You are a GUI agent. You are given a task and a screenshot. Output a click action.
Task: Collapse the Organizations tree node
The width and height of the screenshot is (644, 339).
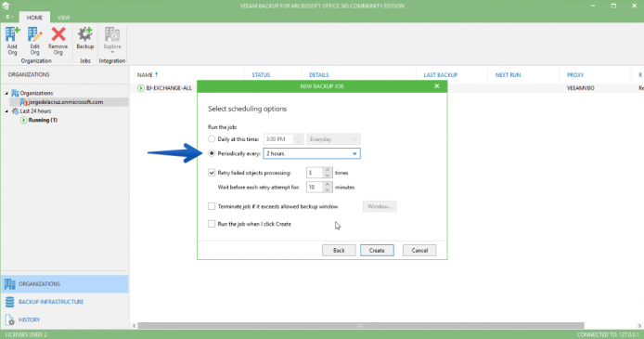[6, 93]
